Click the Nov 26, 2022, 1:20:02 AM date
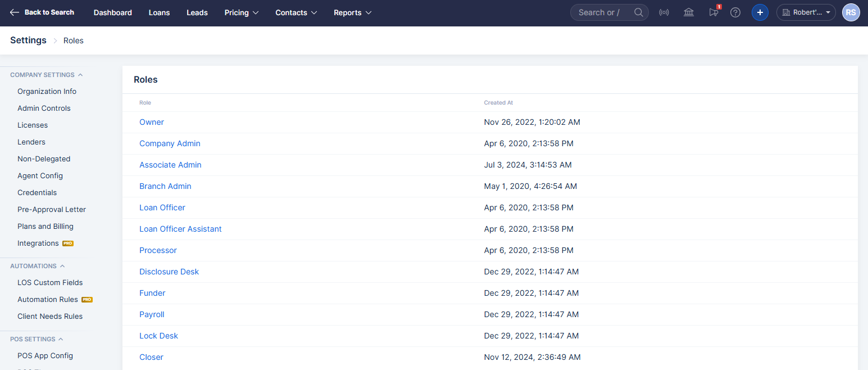 [x=532, y=122]
